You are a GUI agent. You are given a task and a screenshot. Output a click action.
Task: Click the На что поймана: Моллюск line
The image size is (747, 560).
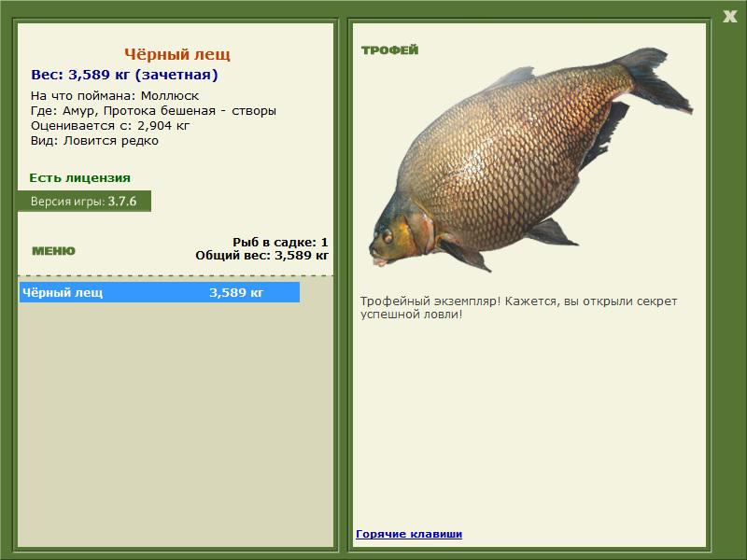(x=114, y=95)
